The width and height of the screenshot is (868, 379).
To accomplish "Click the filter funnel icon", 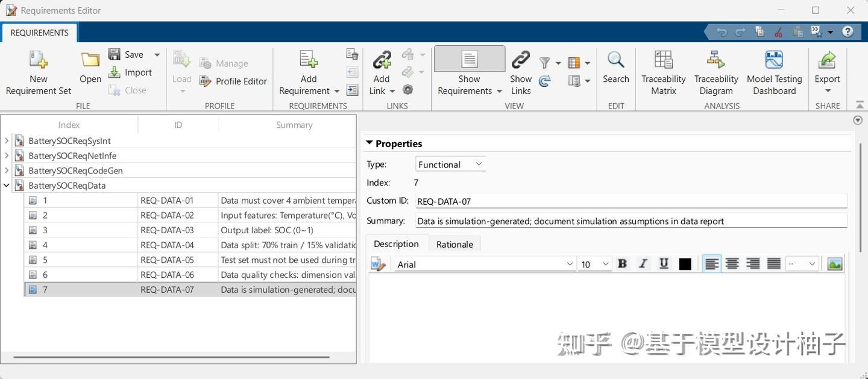I will [545, 63].
